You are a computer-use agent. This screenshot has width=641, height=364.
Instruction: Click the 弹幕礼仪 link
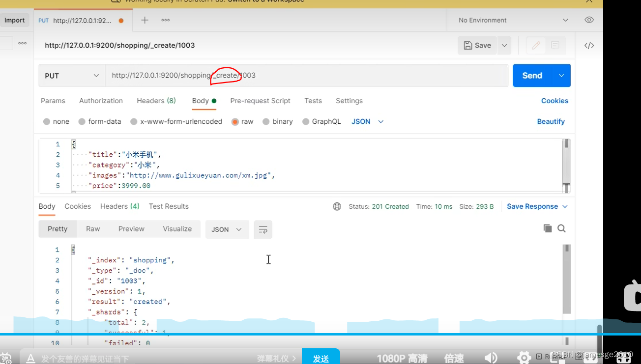[276, 359]
